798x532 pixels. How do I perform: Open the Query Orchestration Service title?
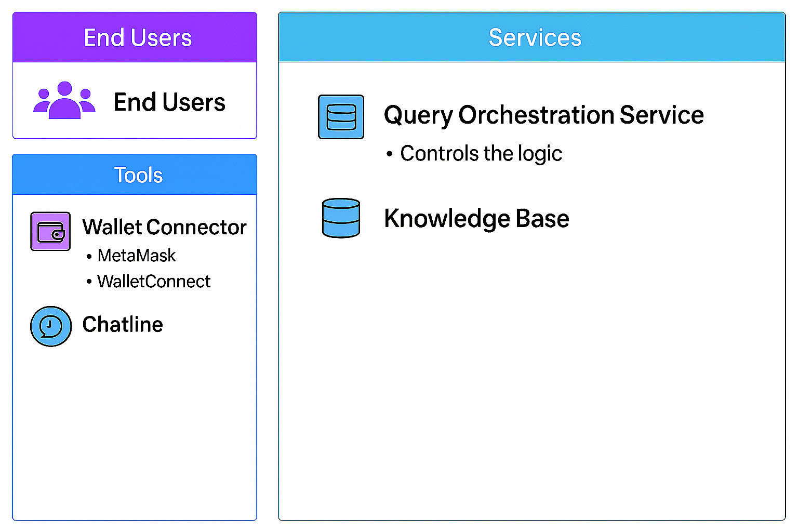[543, 115]
